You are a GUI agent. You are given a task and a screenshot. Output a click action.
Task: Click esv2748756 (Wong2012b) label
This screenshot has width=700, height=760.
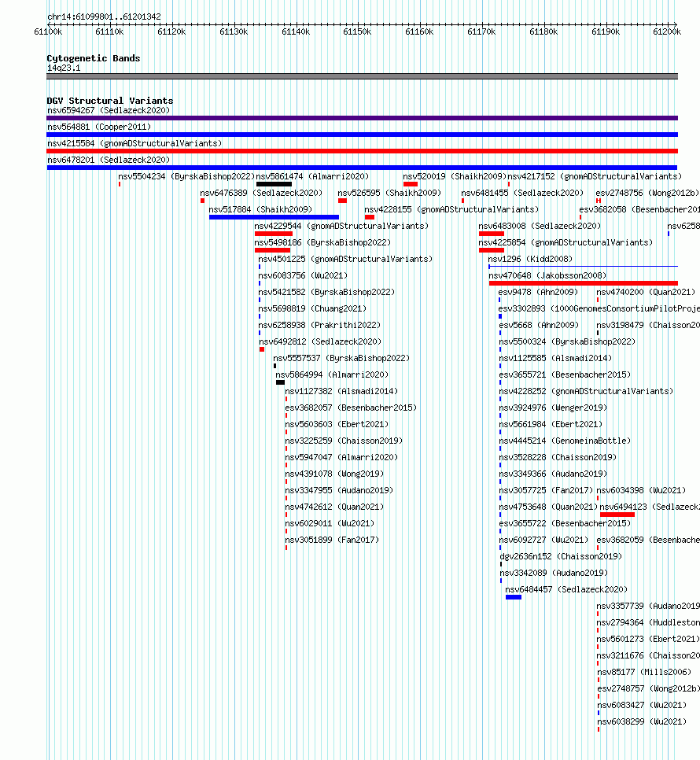pos(647,193)
